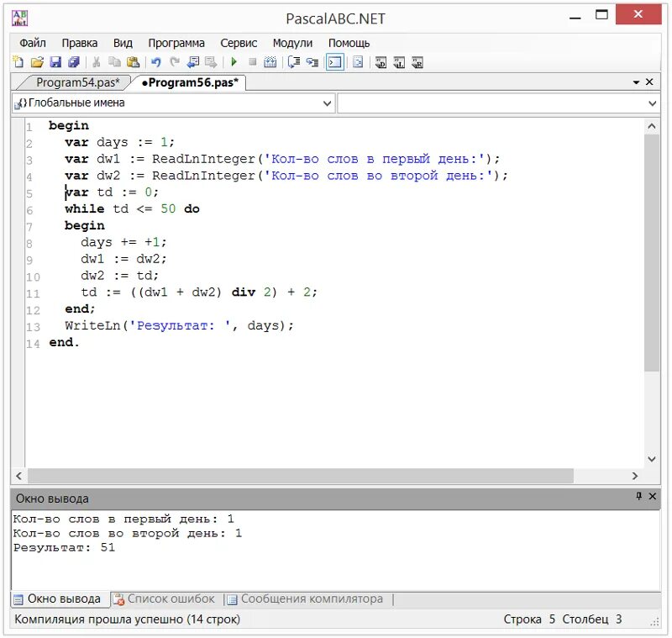Paste from clipboard using the paste icon

click(x=133, y=62)
